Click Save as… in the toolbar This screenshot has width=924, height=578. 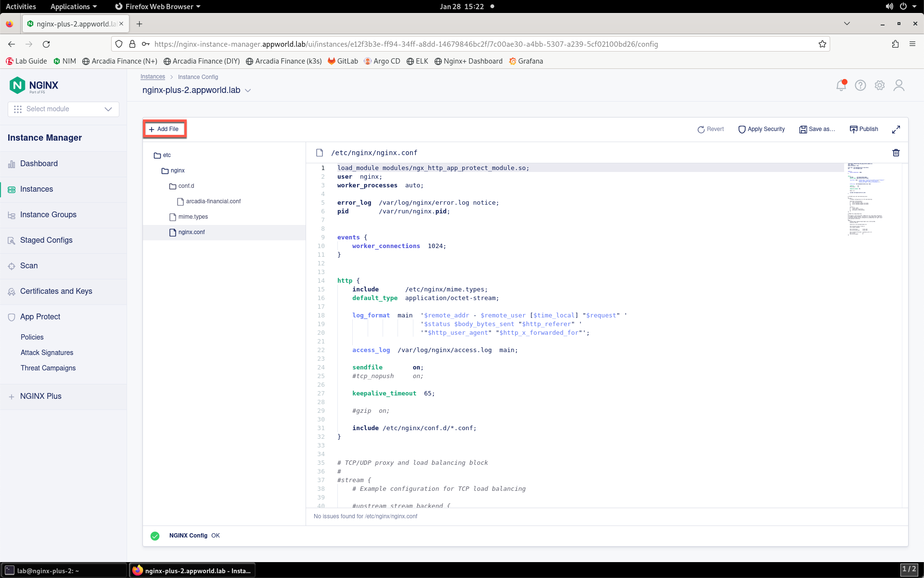click(817, 129)
